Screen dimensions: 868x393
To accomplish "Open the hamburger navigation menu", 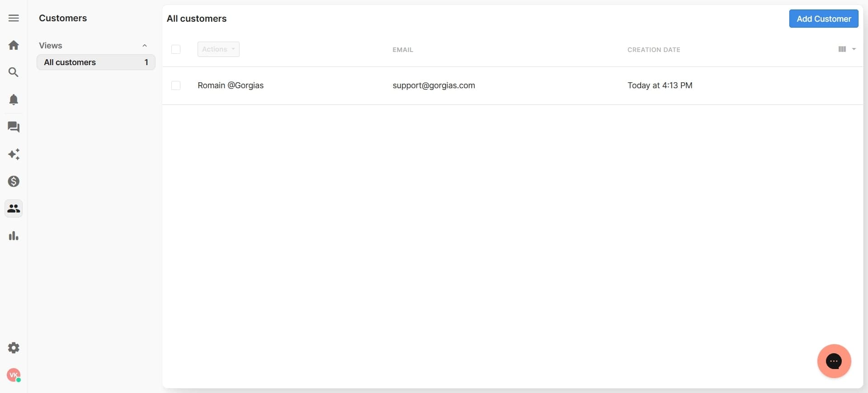I will (x=14, y=18).
